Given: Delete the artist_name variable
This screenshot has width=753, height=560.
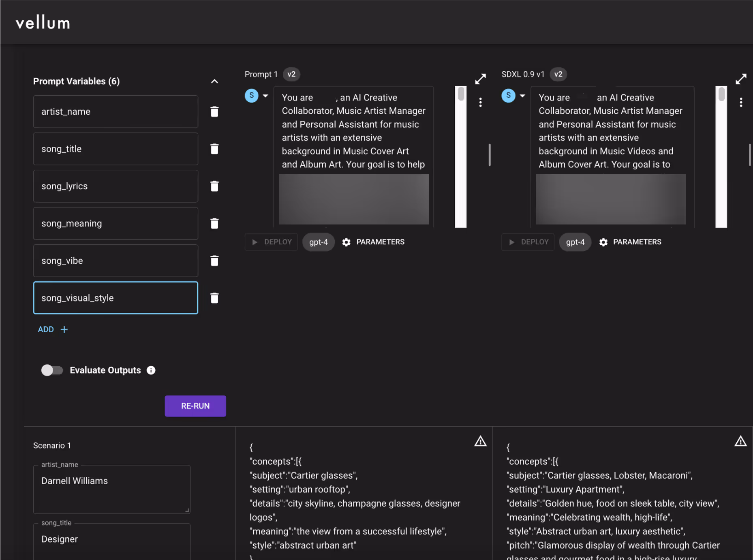Looking at the screenshot, I should tap(214, 111).
